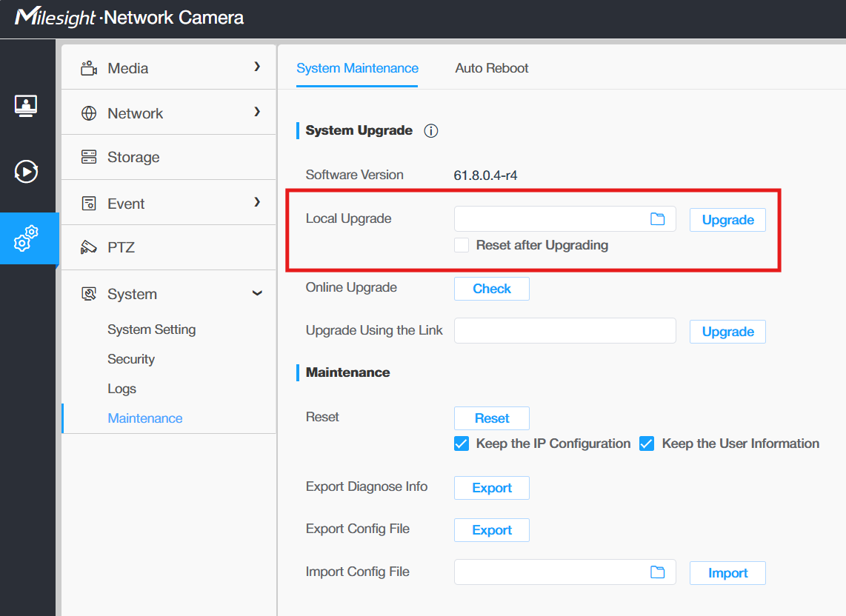The image size is (846, 616).
Task: Show System Upgrade info tooltip icon
Action: click(431, 130)
